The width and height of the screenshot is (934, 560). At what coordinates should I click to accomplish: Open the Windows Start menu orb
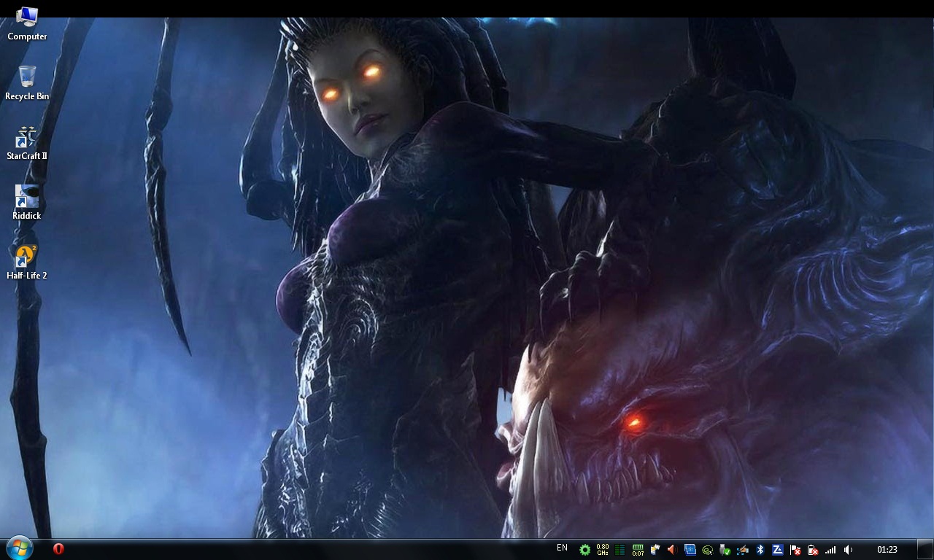pos(19,548)
